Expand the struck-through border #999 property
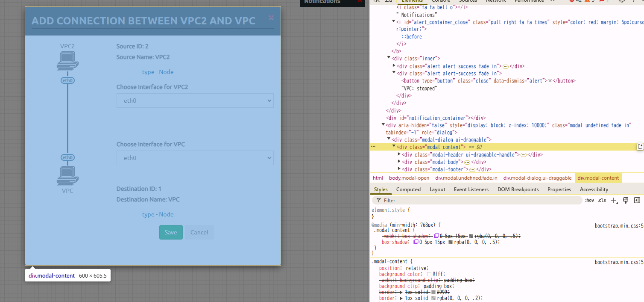644x302 pixels. point(401,292)
